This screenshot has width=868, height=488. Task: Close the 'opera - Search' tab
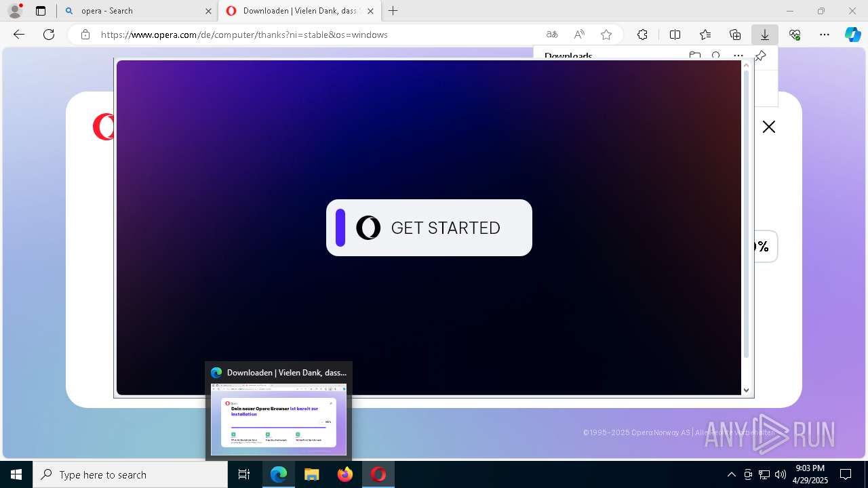pyautogui.click(x=208, y=11)
